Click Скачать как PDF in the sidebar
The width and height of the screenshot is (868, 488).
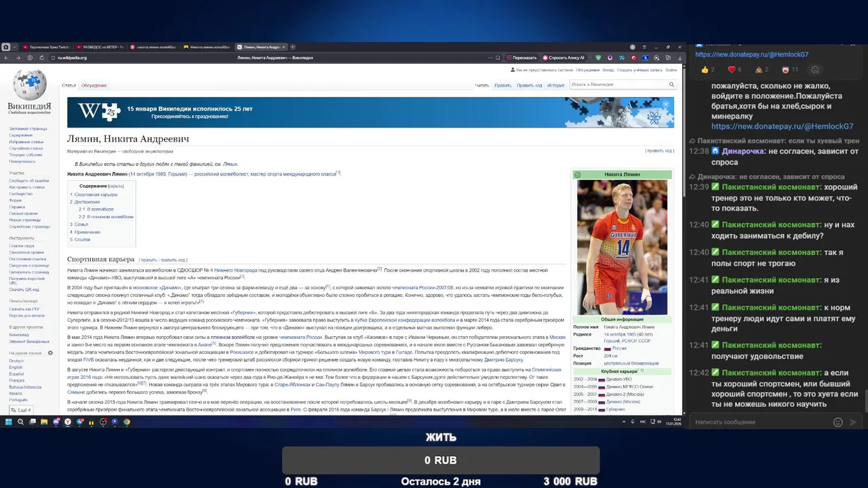[x=24, y=308]
